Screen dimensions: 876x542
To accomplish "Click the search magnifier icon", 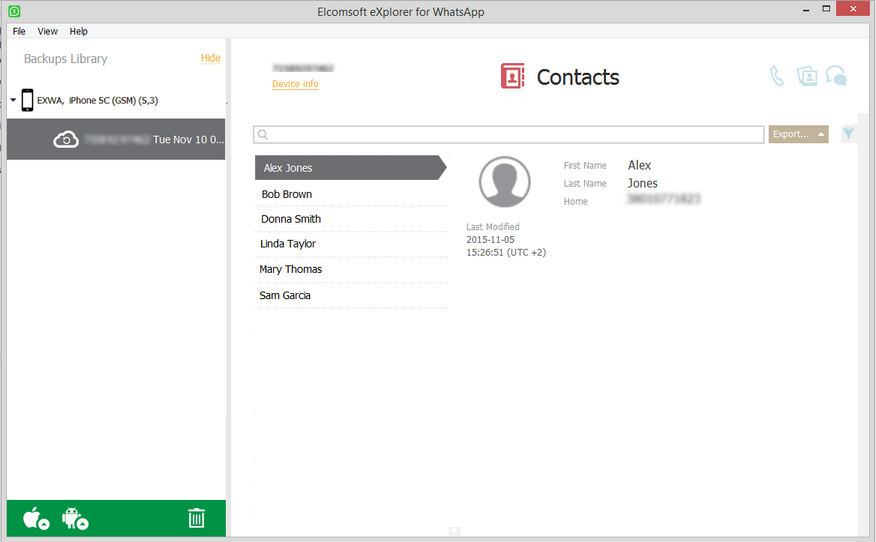I will click(x=263, y=134).
